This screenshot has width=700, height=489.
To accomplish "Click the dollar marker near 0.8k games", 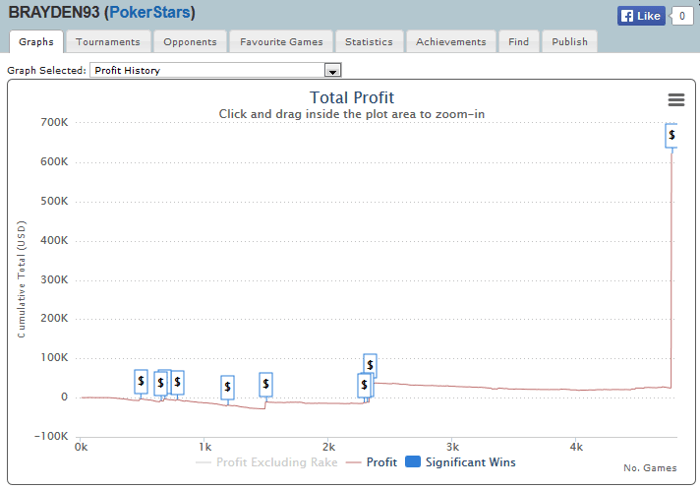I will [178, 382].
